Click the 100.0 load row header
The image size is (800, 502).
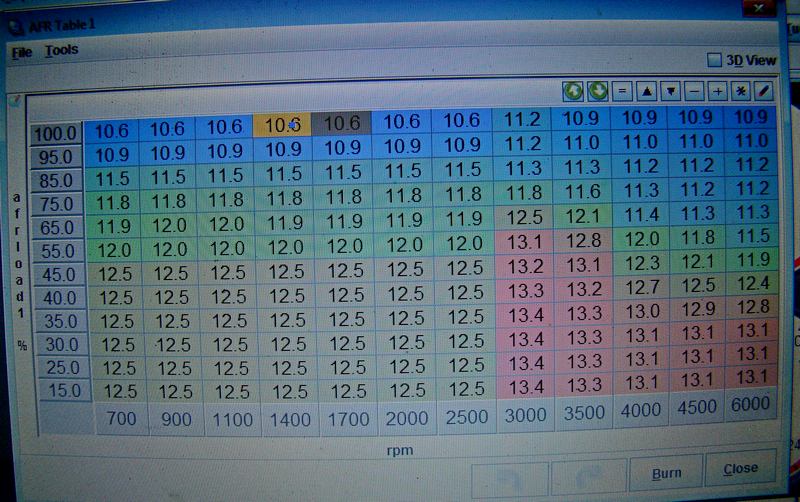click(x=57, y=134)
